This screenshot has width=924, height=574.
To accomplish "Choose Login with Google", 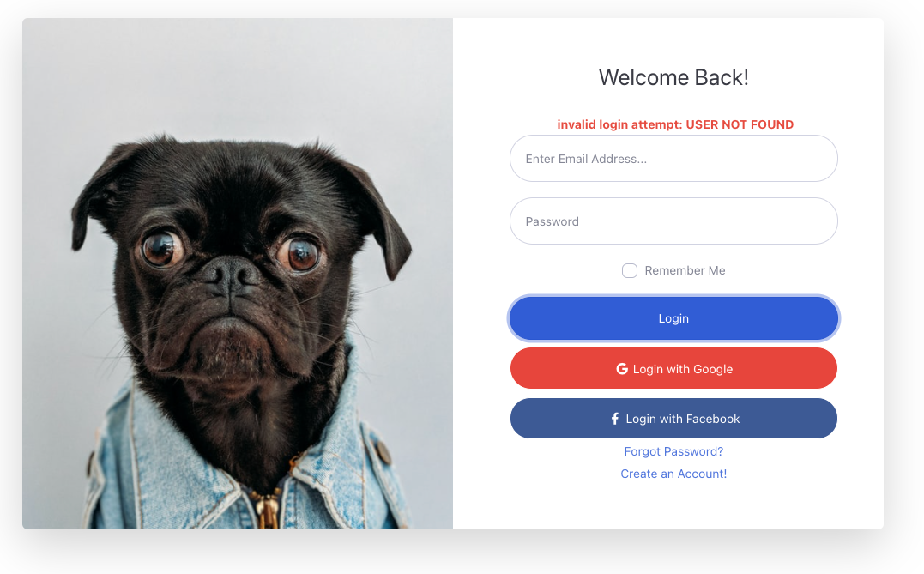I will click(673, 368).
